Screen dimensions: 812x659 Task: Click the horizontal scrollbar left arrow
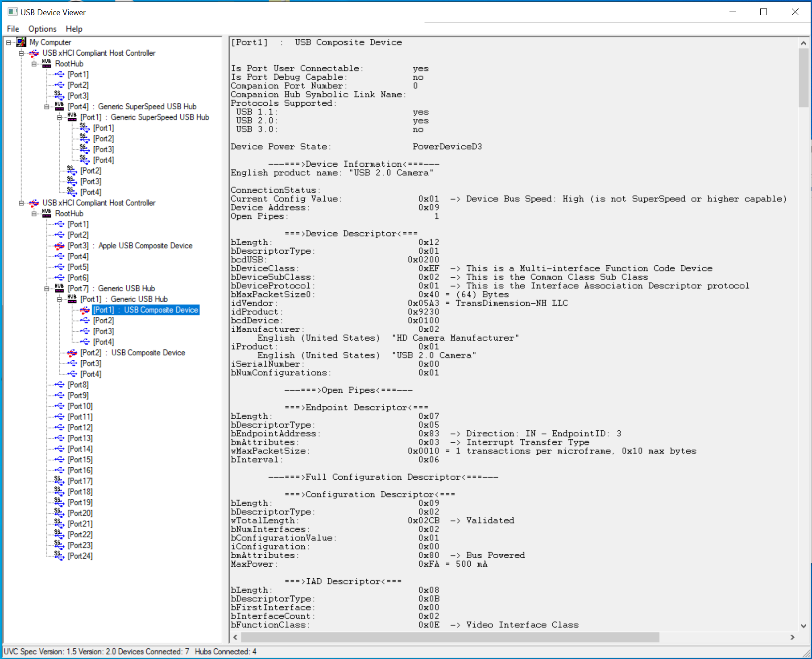point(236,637)
